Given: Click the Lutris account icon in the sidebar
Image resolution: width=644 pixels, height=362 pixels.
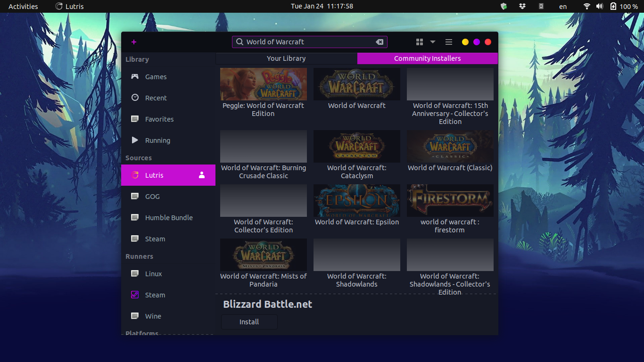Looking at the screenshot, I should [x=201, y=175].
